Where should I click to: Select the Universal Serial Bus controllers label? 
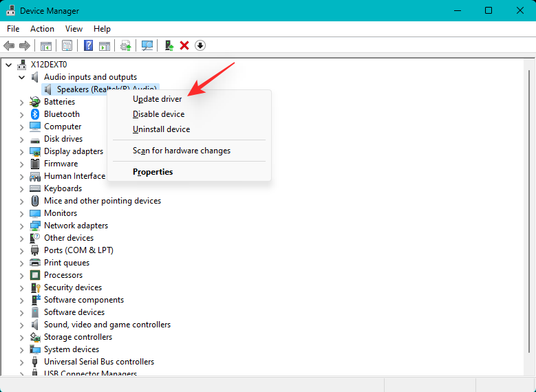coord(99,362)
